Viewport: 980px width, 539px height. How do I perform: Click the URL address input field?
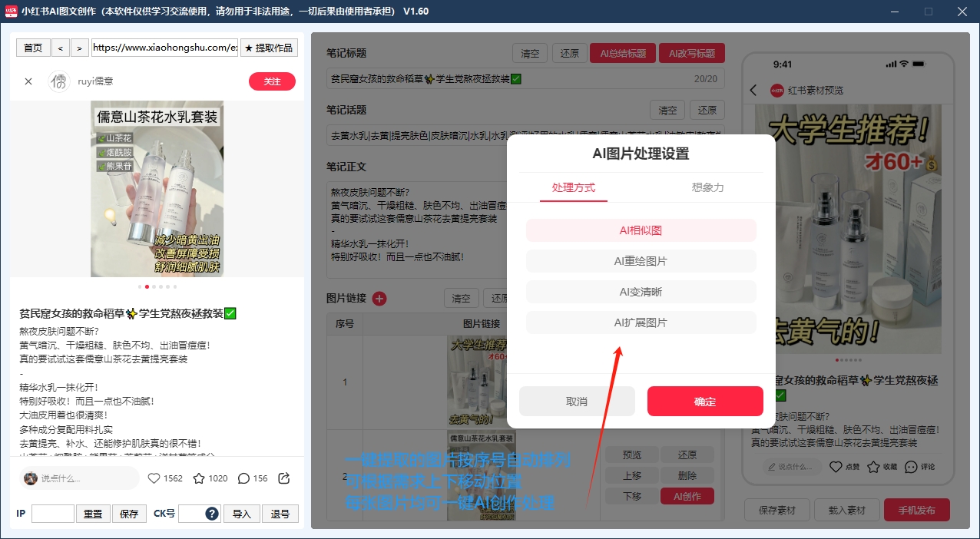pyautogui.click(x=164, y=48)
